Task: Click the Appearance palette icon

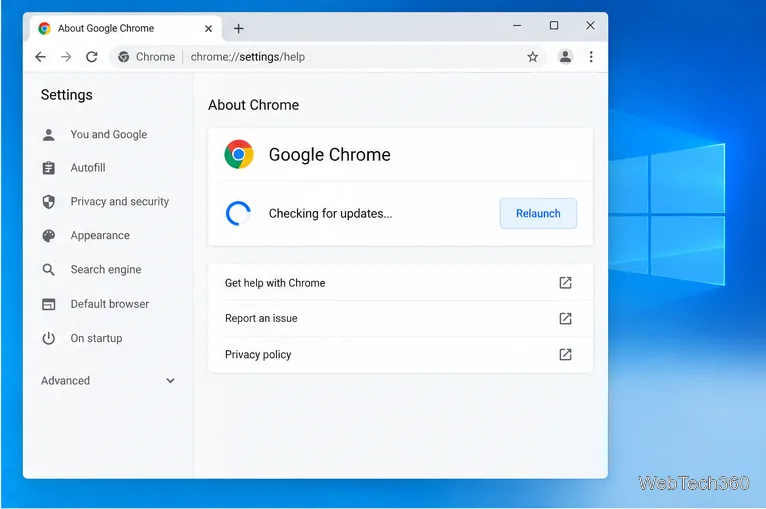Action: pyautogui.click(x=48, y=236)
